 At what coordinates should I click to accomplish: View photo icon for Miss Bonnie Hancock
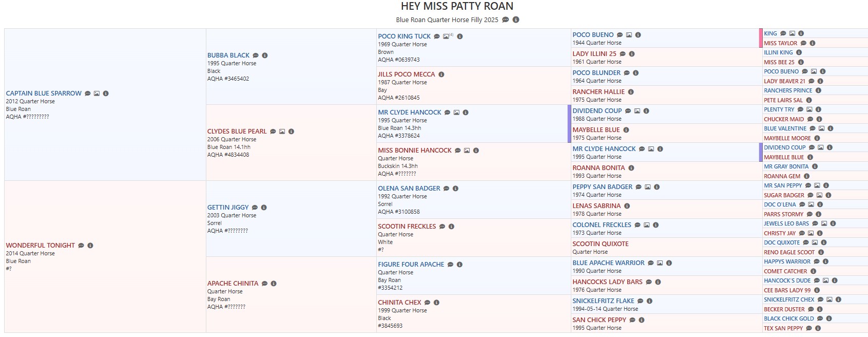tap(467, 151)
